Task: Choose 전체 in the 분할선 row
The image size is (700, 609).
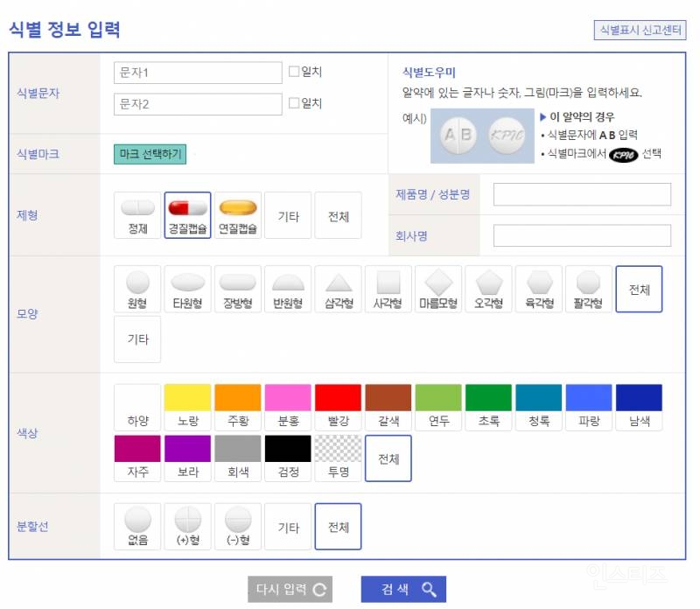Action: pos(338,527)
